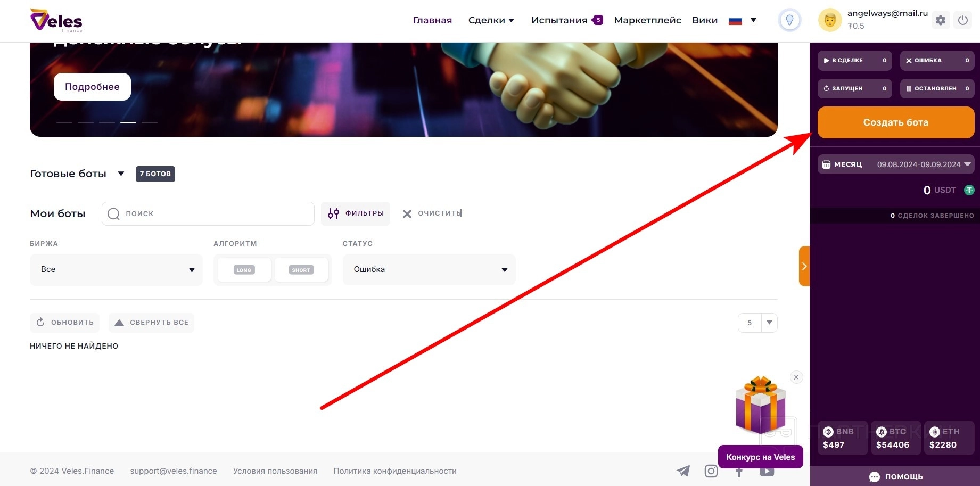980x486 pixels.
Task: Open the YouTube link in footer
Action: tap(767, 471)
